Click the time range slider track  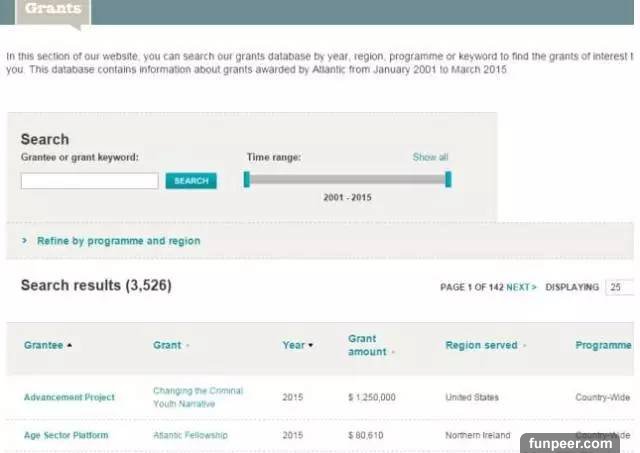click(x=347, y=179)
